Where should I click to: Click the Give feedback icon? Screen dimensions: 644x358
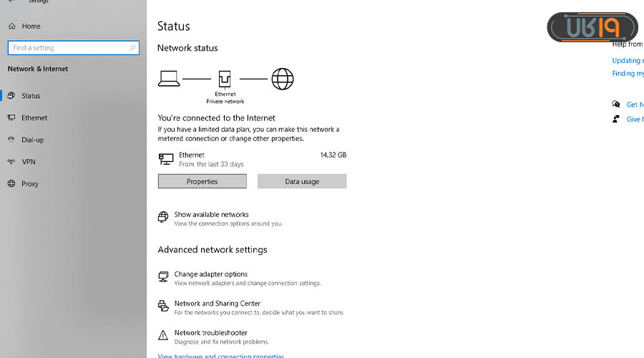click(x=616, y=119)
